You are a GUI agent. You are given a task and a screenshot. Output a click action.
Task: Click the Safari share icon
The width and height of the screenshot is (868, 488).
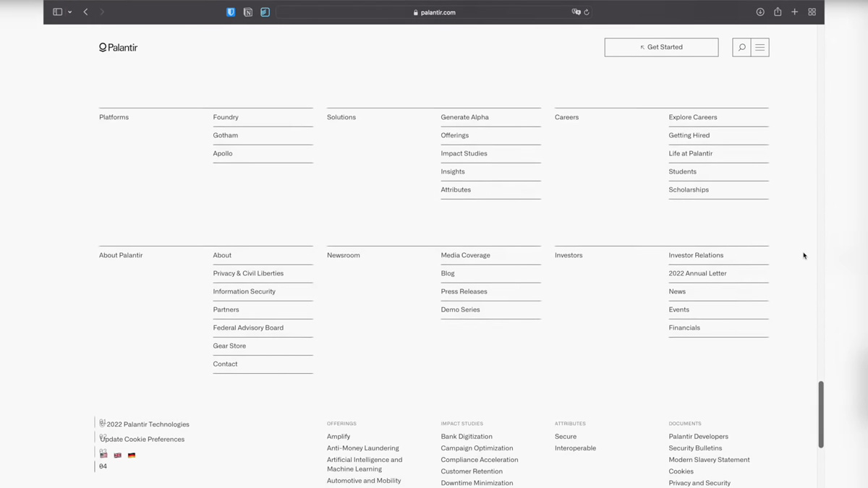click(x=778, y=12)
